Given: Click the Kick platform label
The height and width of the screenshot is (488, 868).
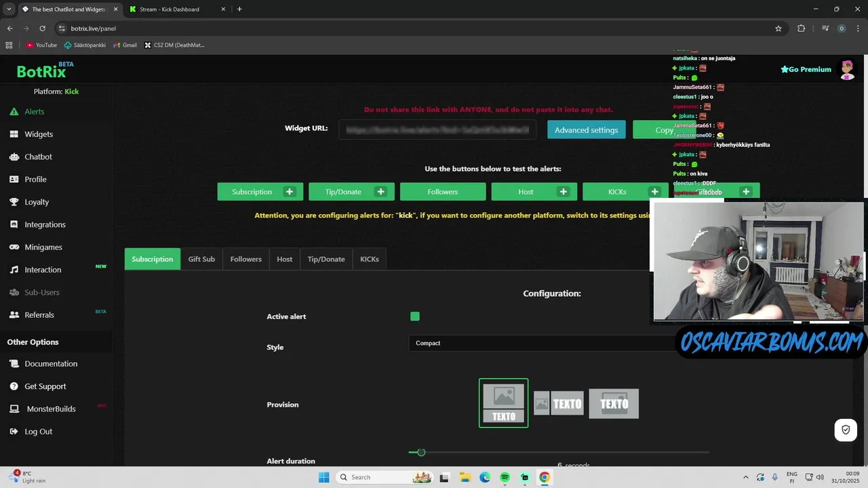Looking at the screenshot, I should point(72,91).
